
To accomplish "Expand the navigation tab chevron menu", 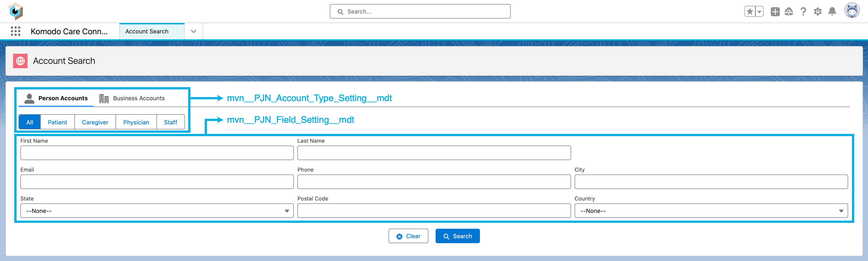I will tap(193, 31).
